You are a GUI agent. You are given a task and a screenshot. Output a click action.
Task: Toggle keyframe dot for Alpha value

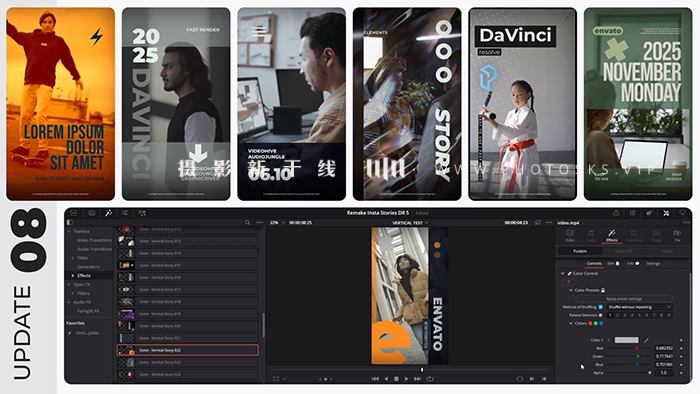coord(681,373)
